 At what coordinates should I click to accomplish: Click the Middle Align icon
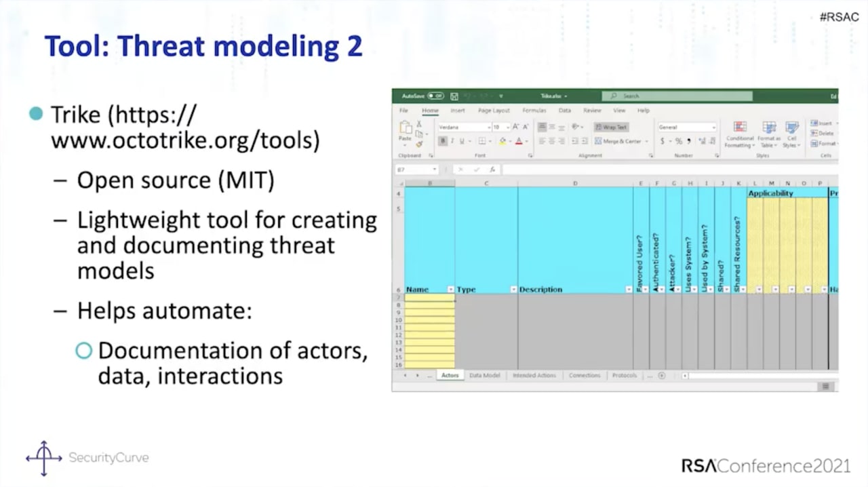(552, 127)
